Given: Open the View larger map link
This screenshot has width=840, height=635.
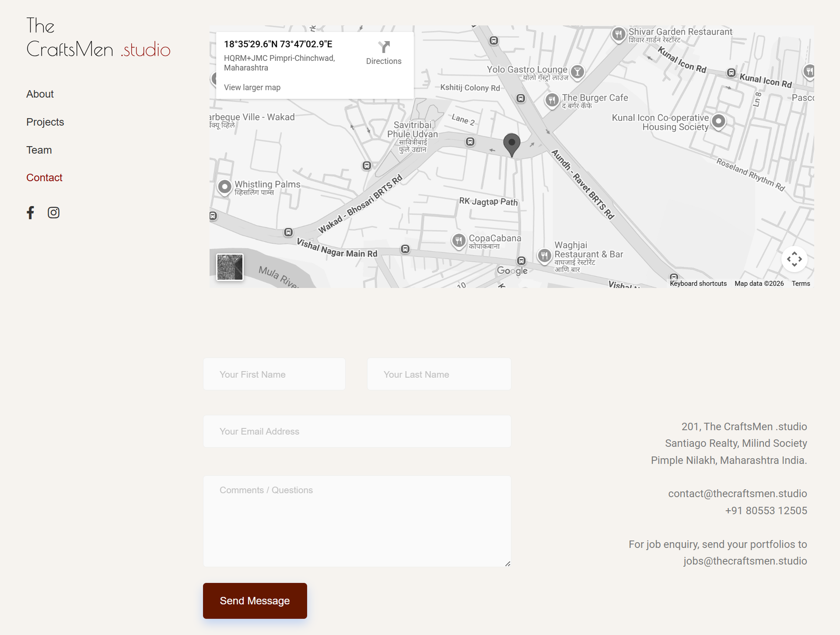Looking at the screenshot, I should pyautogui.click(x=252, y=87).
